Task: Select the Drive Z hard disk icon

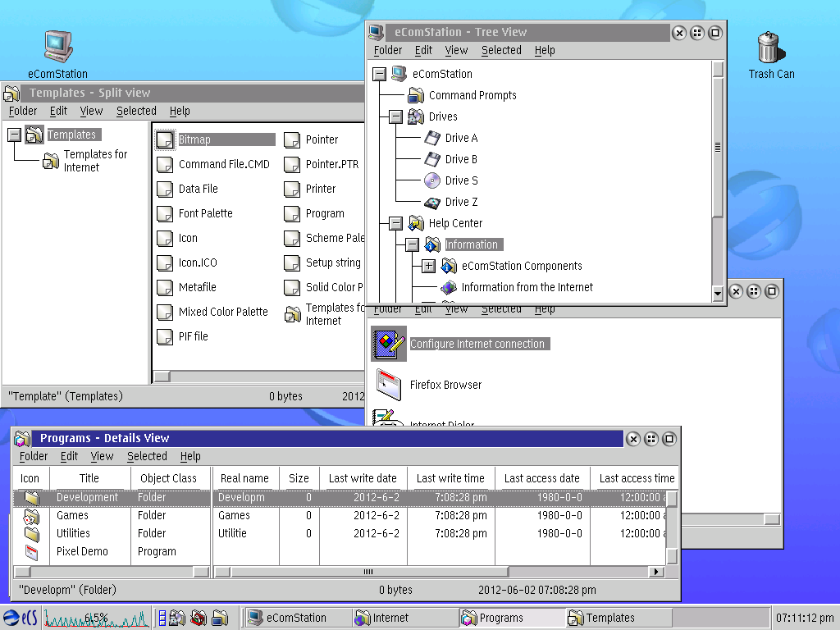Action: click(x=431, y=202)
